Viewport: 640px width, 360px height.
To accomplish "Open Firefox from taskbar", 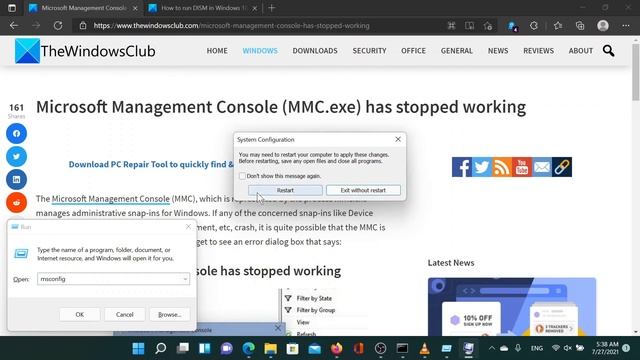I will [337, 348].
